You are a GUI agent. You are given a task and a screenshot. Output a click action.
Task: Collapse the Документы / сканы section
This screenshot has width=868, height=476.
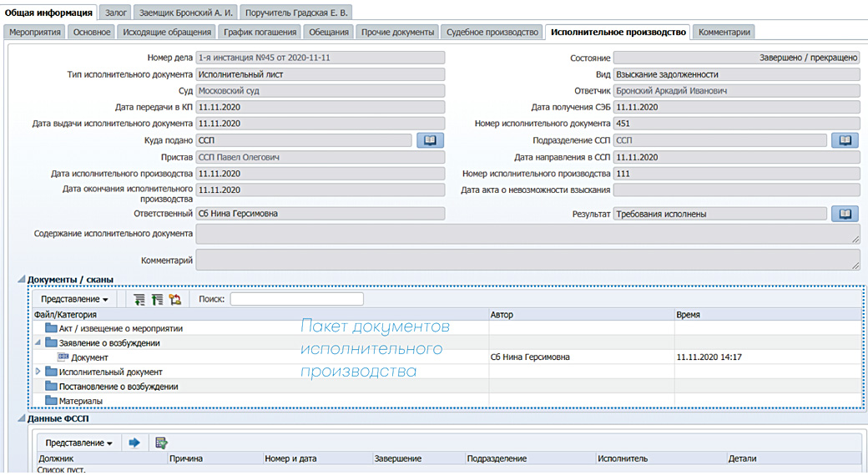(21, 279)
